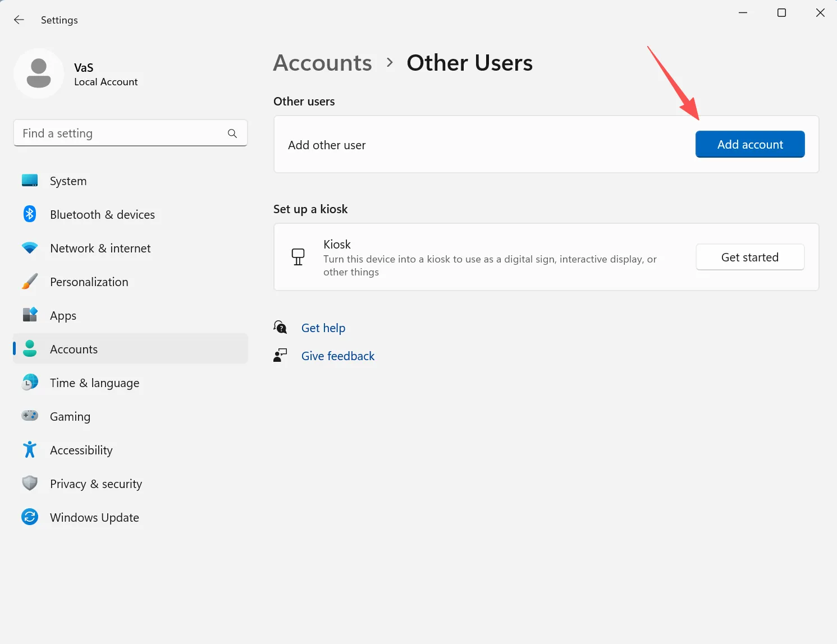The height and width of the screenshot is (644, 837).
Task: Open the Apps settings page
Action: (130, 315)
